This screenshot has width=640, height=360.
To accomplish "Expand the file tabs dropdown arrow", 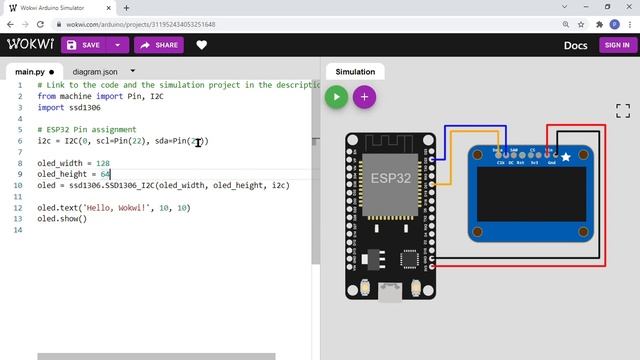I will click(x=133, y=71).
